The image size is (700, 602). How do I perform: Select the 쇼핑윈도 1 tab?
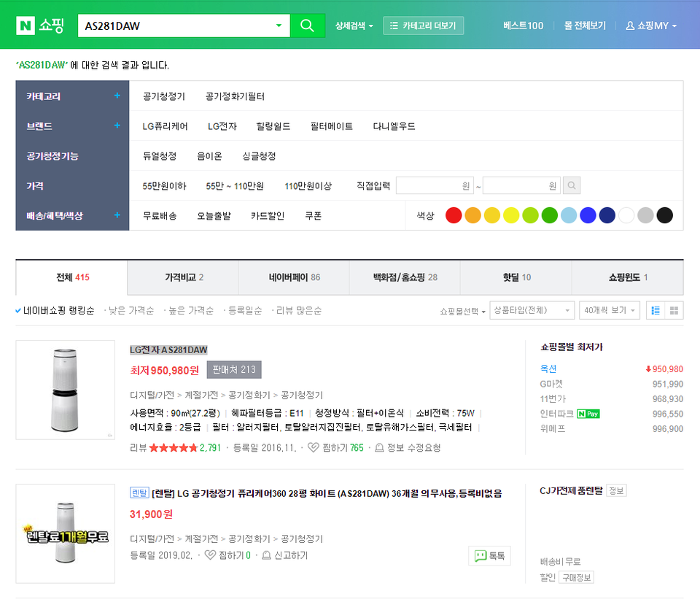[627, 277]
